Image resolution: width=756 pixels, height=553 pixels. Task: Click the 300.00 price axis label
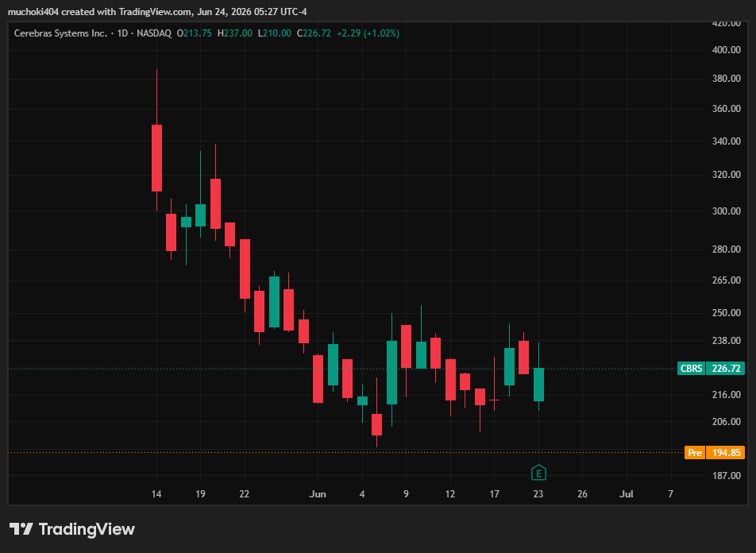[x=726, y=211]
